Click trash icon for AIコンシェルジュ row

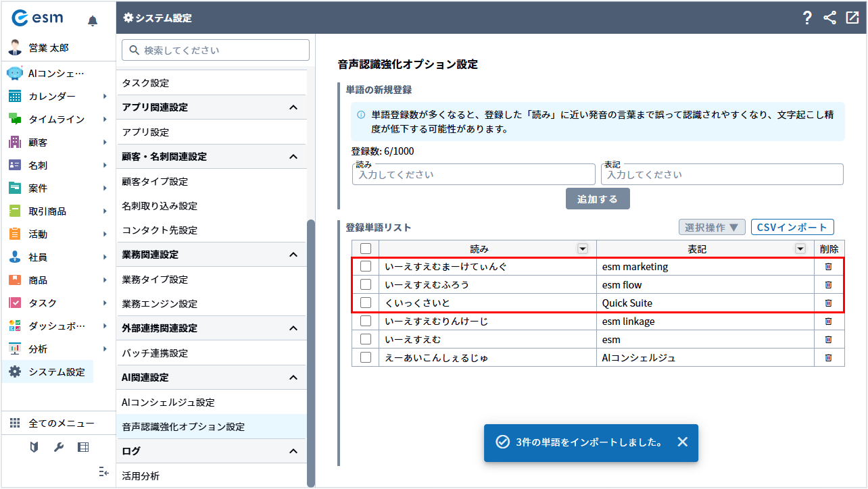[828, 357]
